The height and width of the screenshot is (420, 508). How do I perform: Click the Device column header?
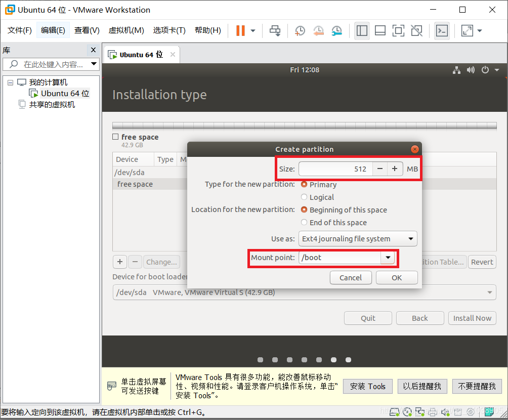pyautogui.click(x=133, y=159)
